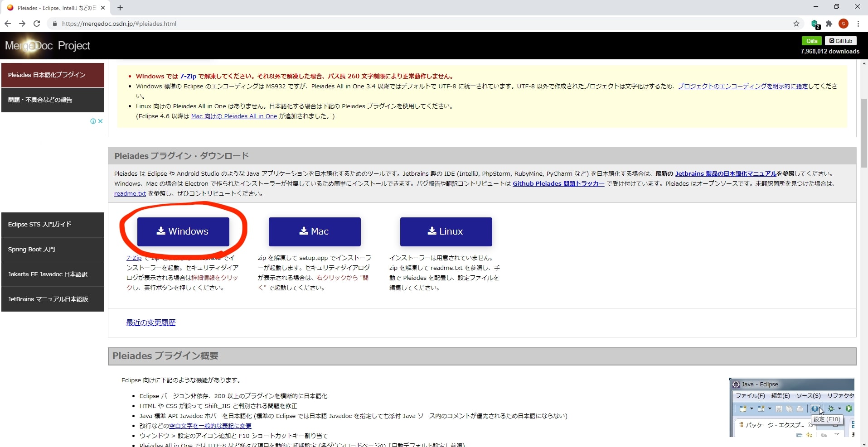Download the Windows Pleiades plugin
Screen dimensions: 868x447
(183, 231)
